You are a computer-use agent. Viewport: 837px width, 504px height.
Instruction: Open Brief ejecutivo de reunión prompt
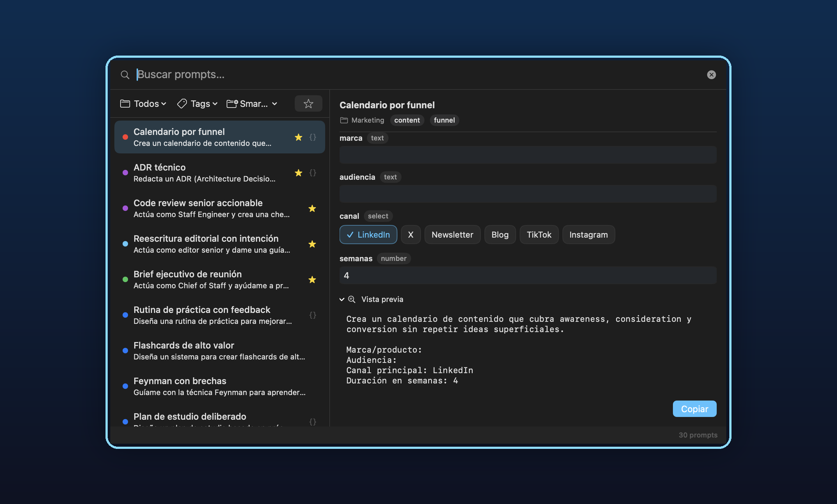(x=220, y=280)
